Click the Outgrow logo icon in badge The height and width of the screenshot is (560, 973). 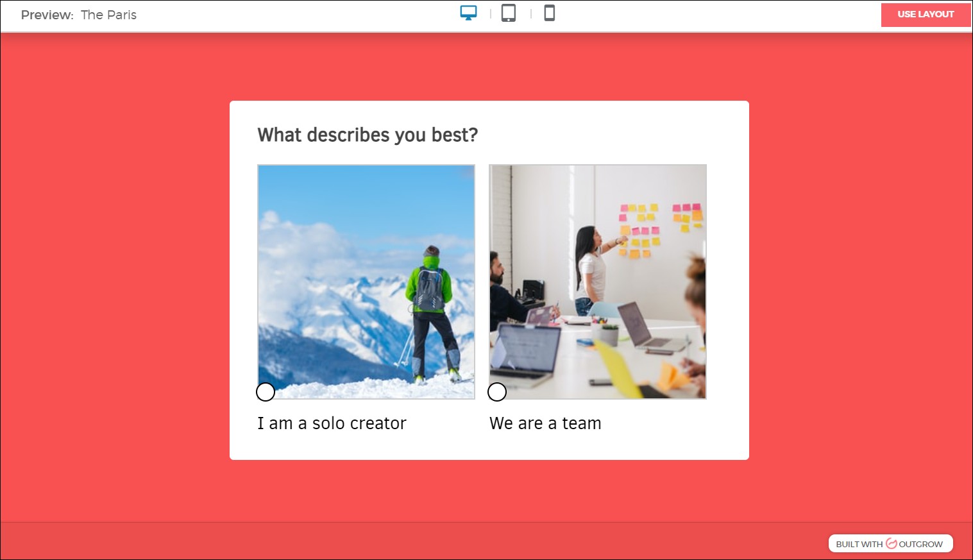(891, 543)
